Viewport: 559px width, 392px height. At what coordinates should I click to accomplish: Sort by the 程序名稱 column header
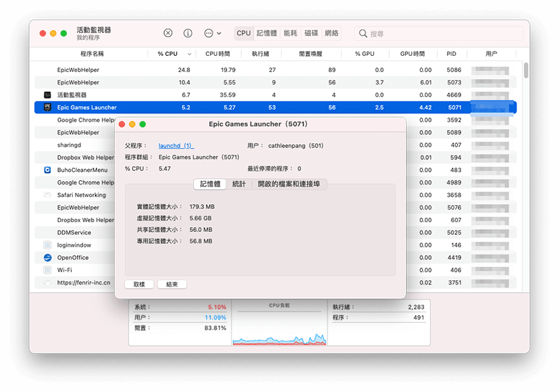tap(92, 54)
